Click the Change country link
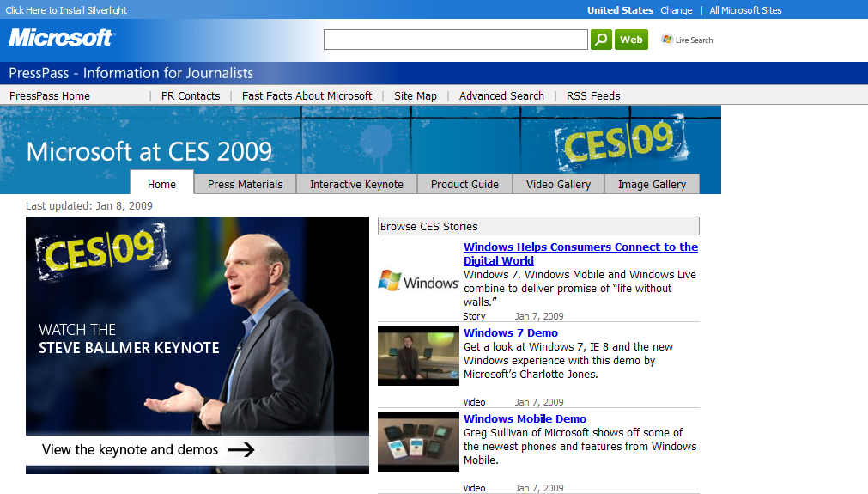This screenshot has height=494, width=868. click(676, 10)
